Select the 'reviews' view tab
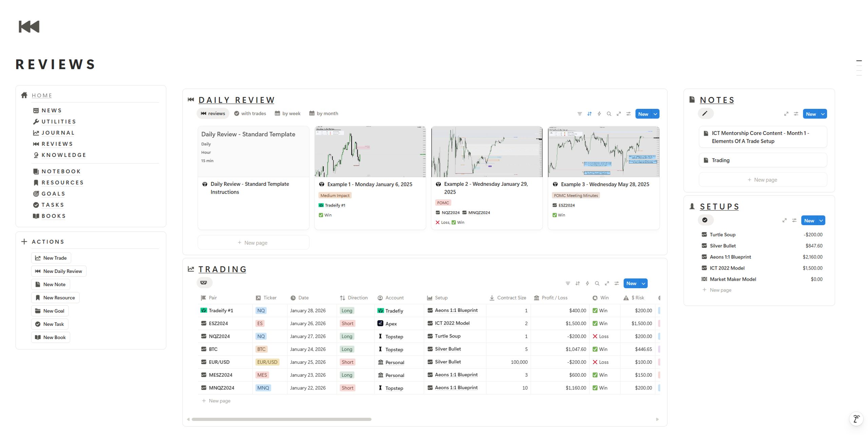Screen dimensions: 868x435 coord(213,114)
